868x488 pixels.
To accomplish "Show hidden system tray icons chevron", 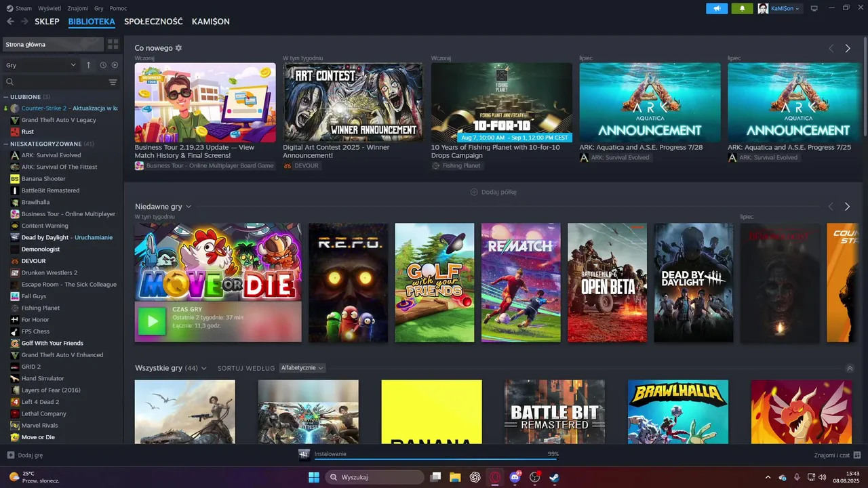I will tap(768, 477).
